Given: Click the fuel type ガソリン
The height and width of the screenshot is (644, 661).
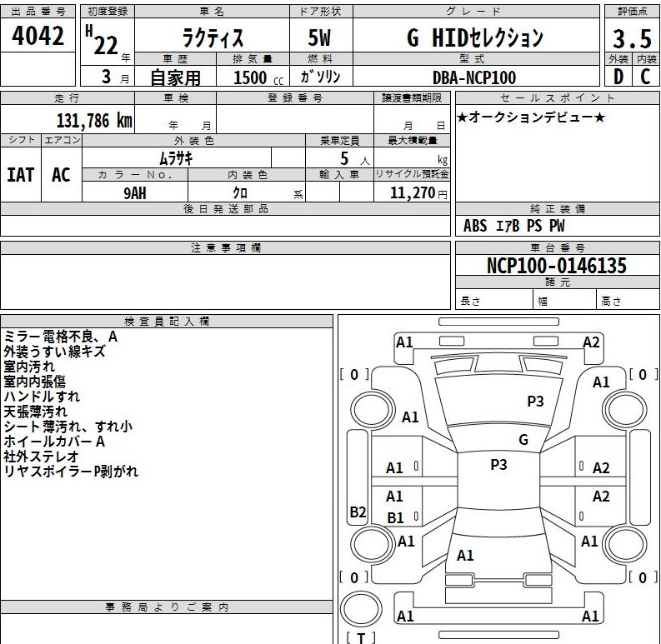Looking at the screenshot, I should (320, 77).
